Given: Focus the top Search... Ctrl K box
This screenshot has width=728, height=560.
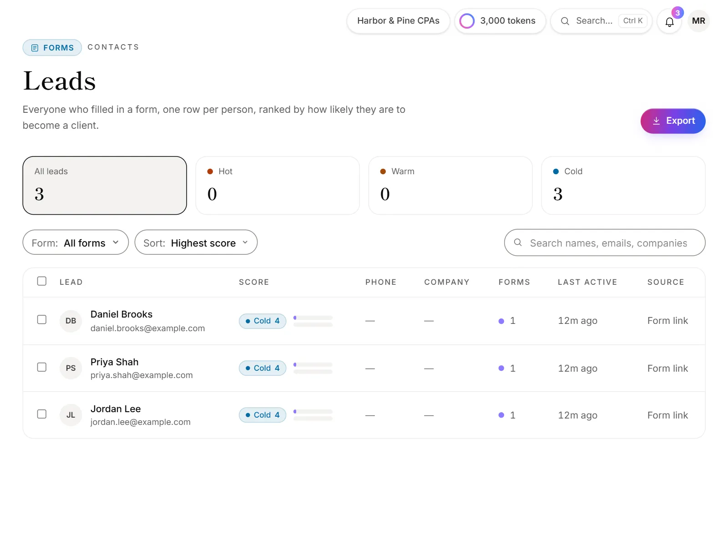Looking at the screenshot, I should click(602, 21).
